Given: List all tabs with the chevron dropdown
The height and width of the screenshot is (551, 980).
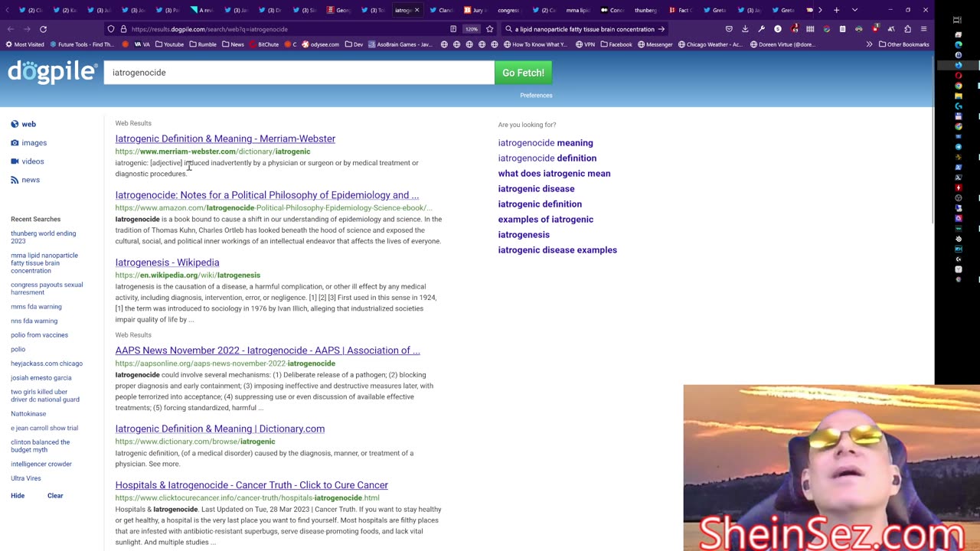Looking at the screenshot, I should pos(854,10).
